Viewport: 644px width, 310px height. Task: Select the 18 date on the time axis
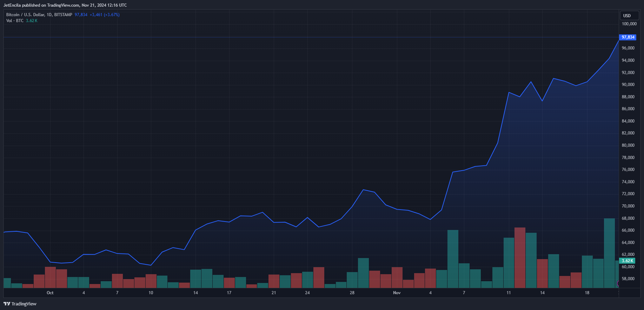(587, 293)
